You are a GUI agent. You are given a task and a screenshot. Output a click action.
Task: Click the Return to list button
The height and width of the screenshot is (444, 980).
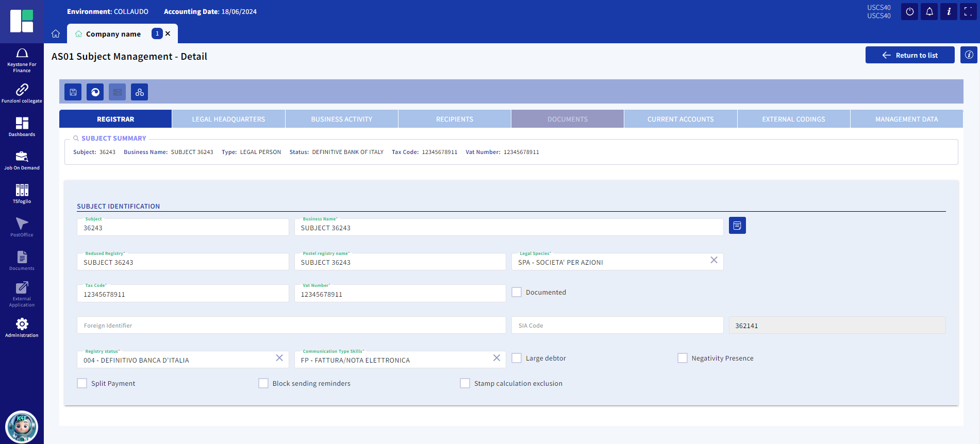pos(909,55)
